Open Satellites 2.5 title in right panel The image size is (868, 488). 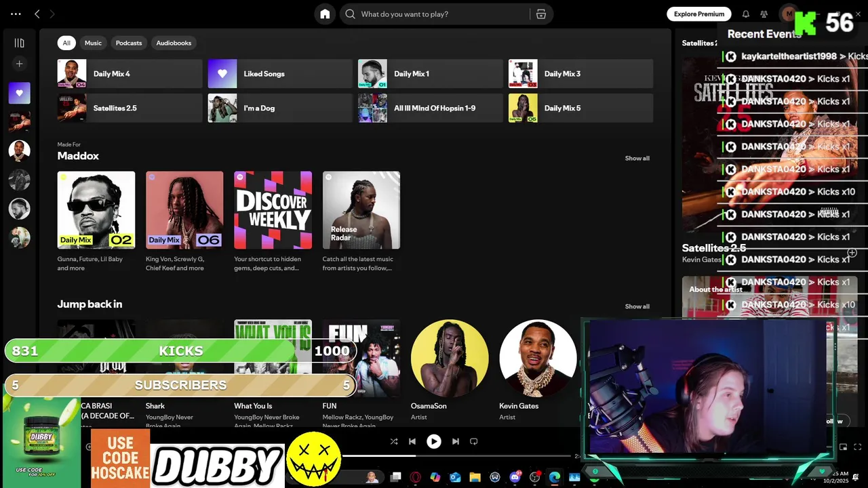click(x=714, y=248)
